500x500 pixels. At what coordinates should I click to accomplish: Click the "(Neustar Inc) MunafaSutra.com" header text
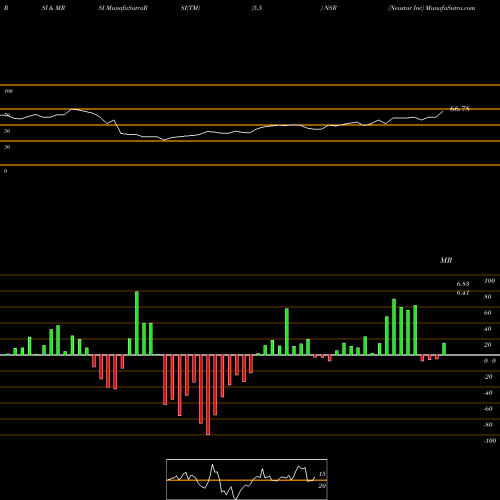click(x=431, y=8)
